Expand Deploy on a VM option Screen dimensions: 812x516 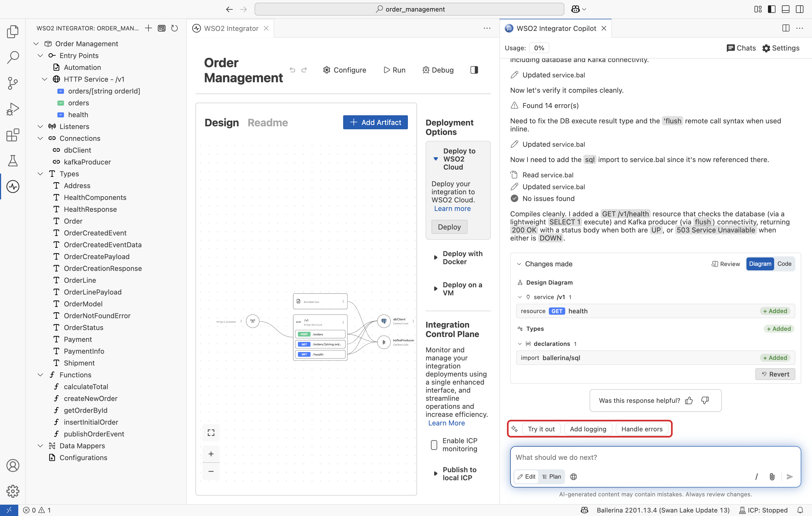435,289
